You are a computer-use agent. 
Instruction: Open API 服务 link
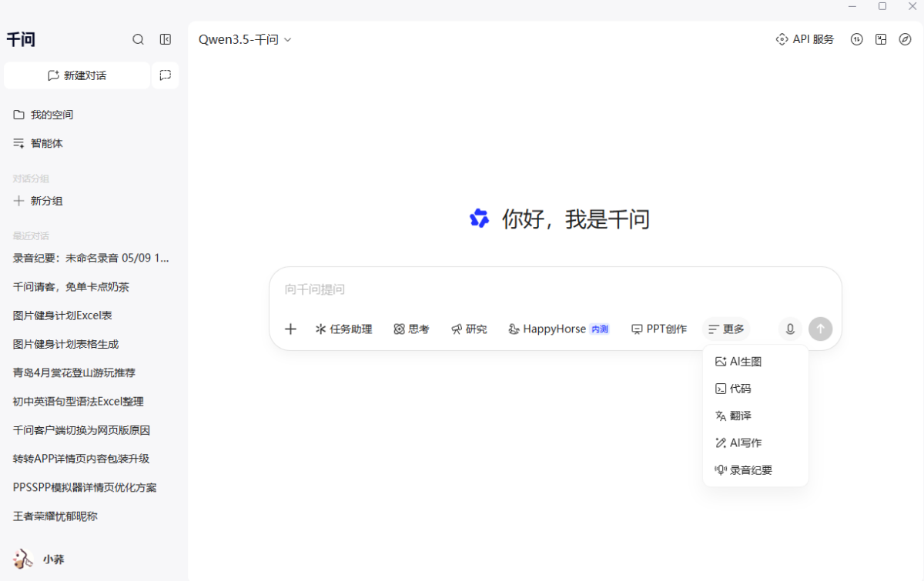click(805, 39)
